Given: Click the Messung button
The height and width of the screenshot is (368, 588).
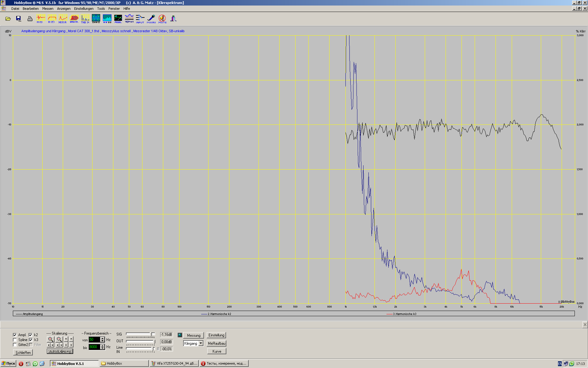Looking at the screenshot, I should [x=194, y=335].
